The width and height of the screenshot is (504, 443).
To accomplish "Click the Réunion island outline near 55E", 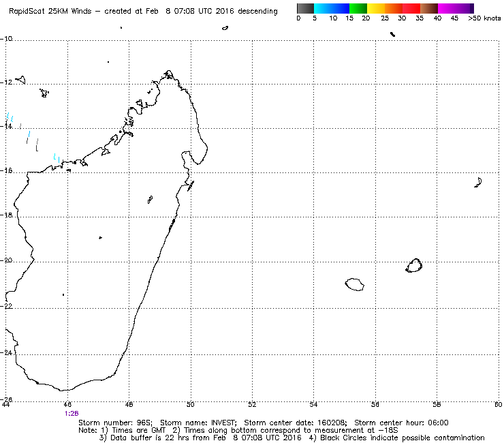I will [x=355, y=284].
